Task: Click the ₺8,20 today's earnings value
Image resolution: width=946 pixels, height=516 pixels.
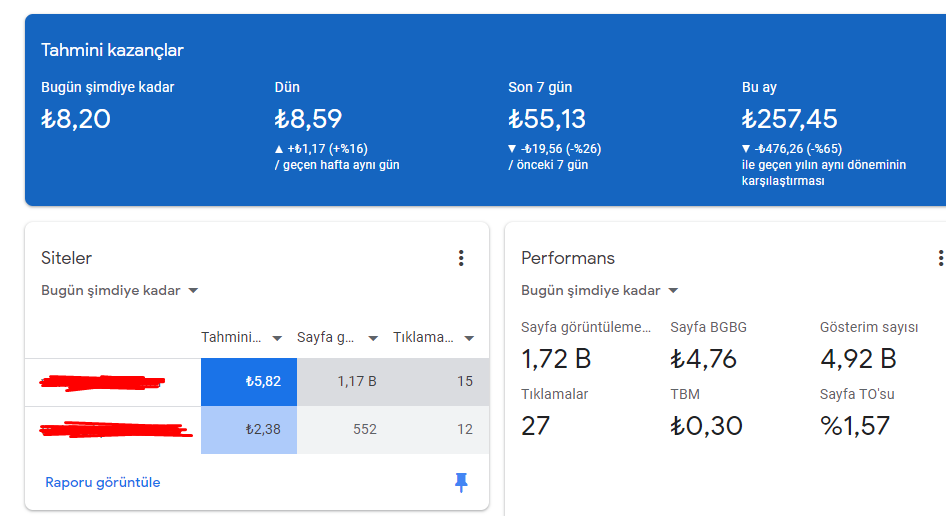Action: 76,119
